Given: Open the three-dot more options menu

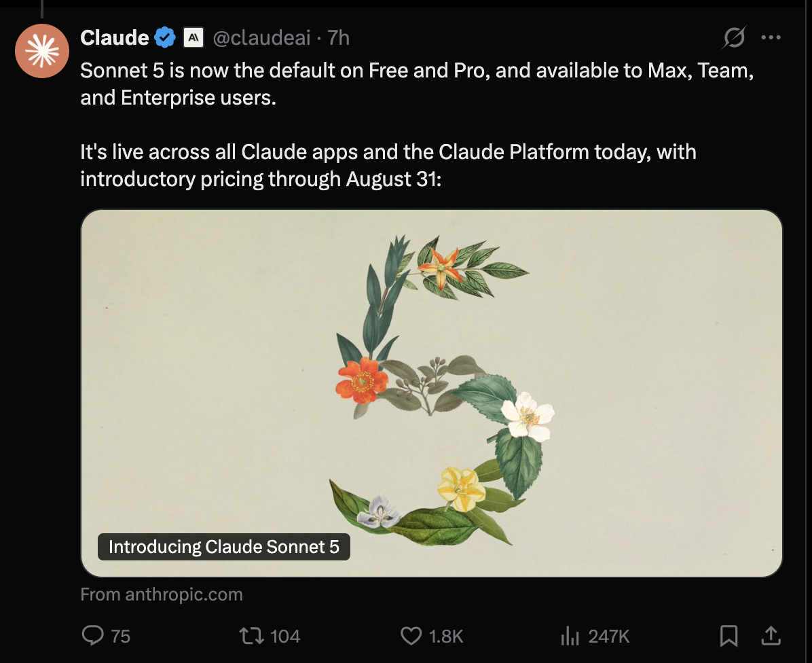Looking at the screenshot, I should tap(771, 37).
